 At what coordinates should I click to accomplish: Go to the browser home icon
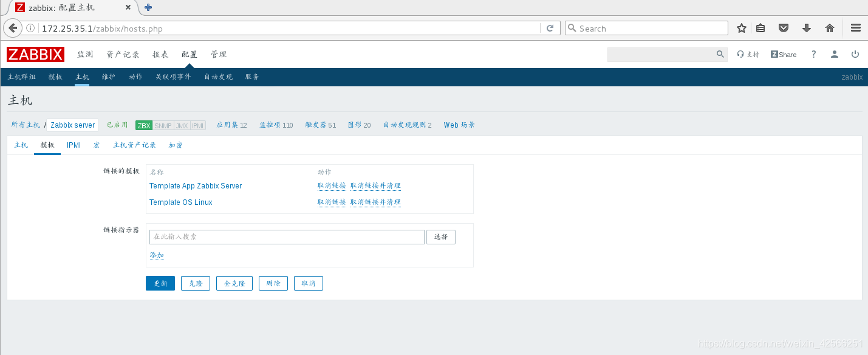[x=830, y=28]
